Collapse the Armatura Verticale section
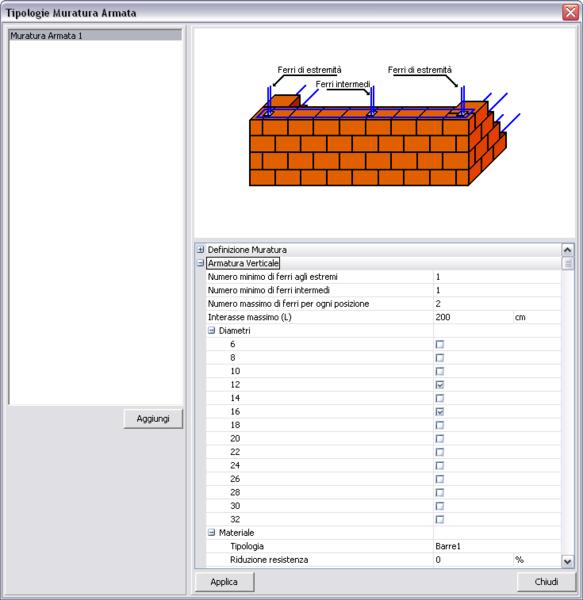583x600 pixels. click(200, 263)
